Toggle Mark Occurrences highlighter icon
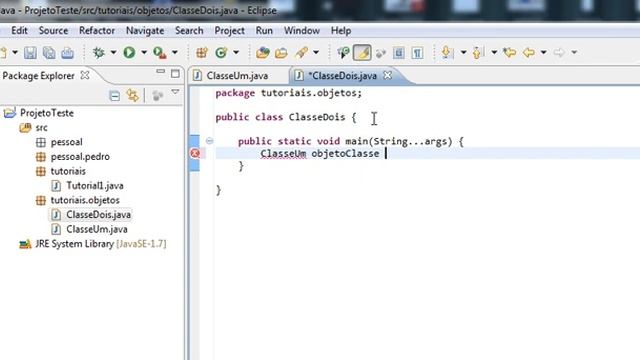 point(362,53)
